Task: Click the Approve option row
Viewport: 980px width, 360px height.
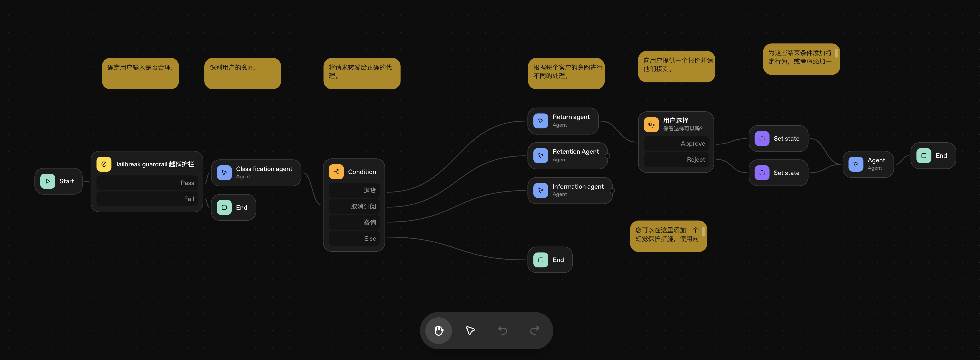Action: point(676,143)
